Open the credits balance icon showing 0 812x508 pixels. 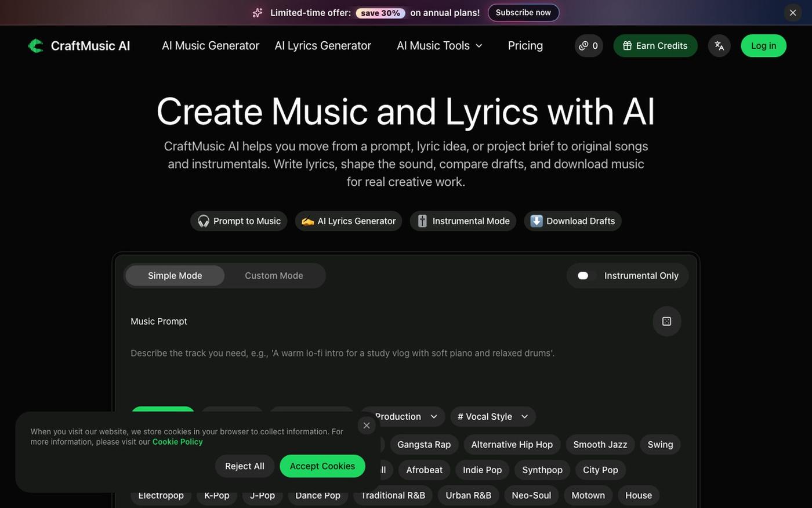pyautogui.click(x=589, y=46)
